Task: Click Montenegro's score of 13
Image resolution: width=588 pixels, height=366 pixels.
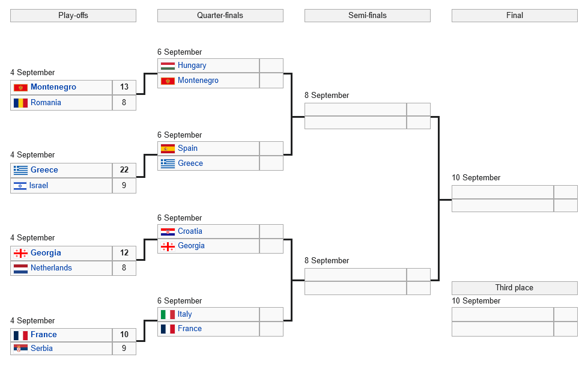Action: [124, 87]
